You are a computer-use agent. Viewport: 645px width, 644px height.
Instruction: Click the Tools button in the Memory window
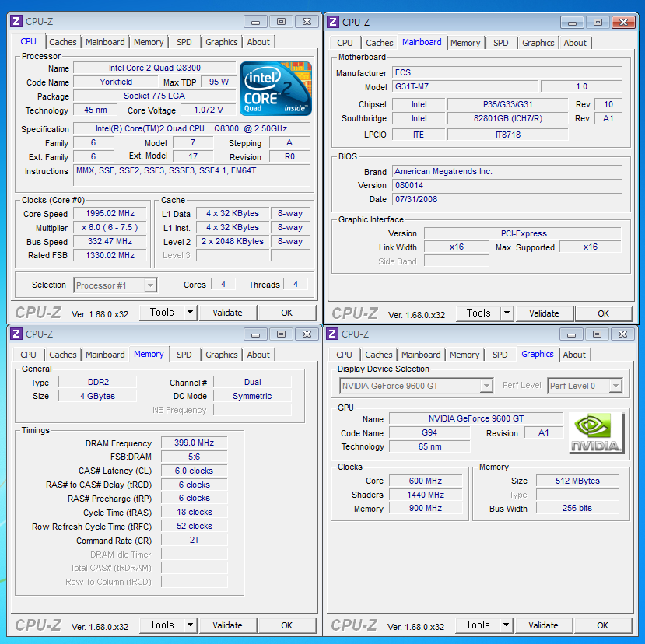(162, 625)
